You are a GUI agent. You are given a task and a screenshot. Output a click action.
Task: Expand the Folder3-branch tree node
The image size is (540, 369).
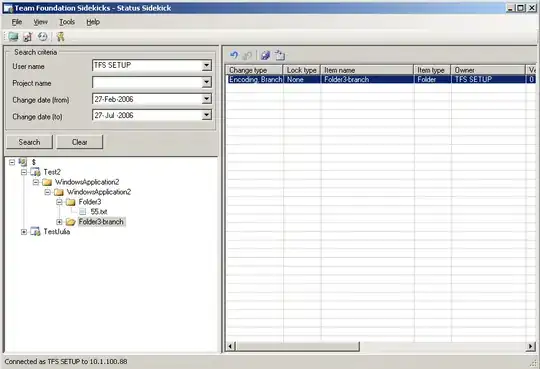point(59,222)
